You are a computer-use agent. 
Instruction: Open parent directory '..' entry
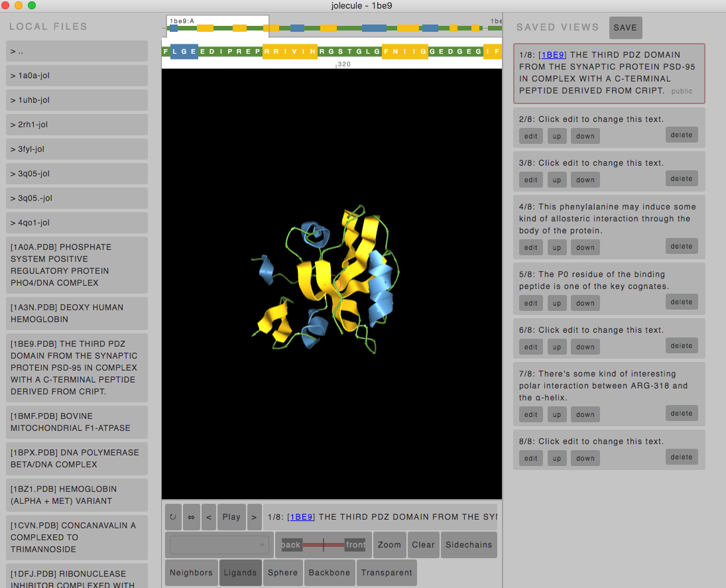click(x=77, y=51)
